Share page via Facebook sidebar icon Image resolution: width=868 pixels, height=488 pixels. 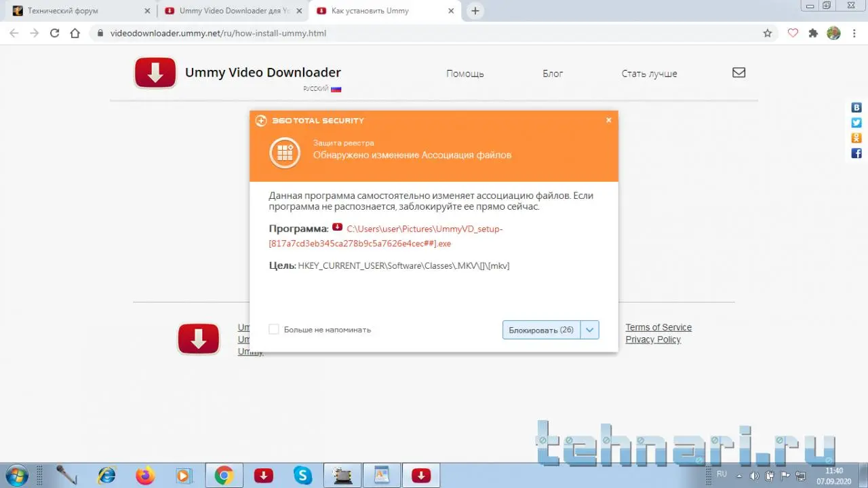click(x=856, y=153)
